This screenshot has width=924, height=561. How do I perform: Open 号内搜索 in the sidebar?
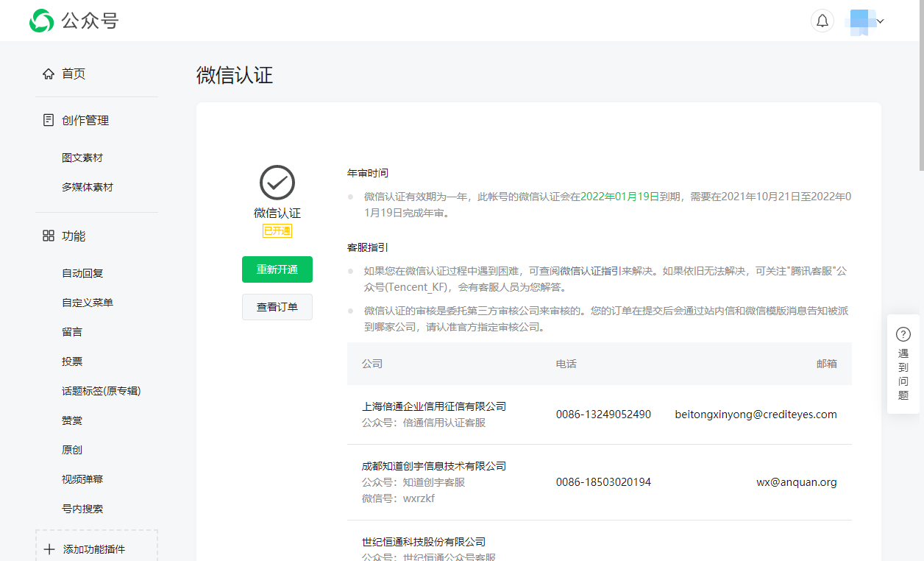coord(82,509)
